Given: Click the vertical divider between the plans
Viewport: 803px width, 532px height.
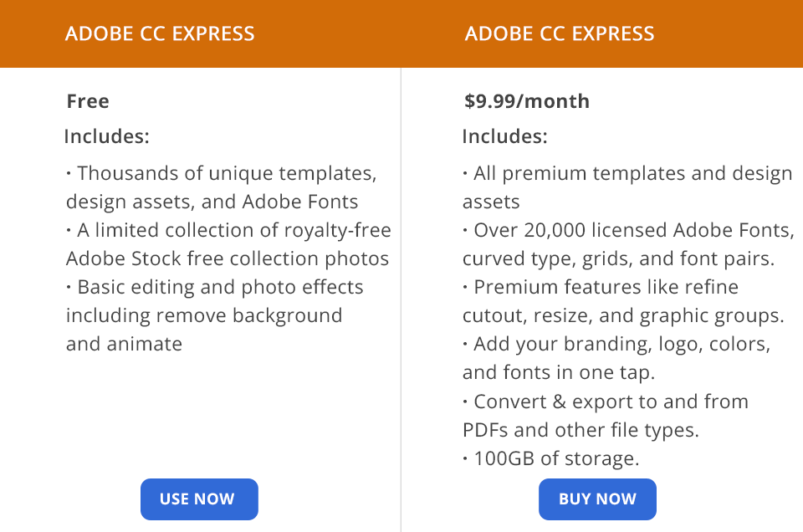Looking at the screenshot, I should click(x=401, y=293).
